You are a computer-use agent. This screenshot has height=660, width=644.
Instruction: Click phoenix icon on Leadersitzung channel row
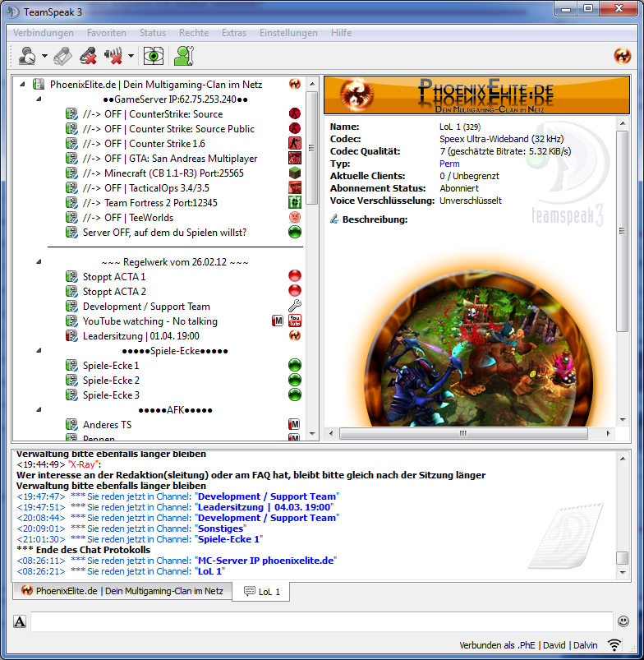pos(295,335)
